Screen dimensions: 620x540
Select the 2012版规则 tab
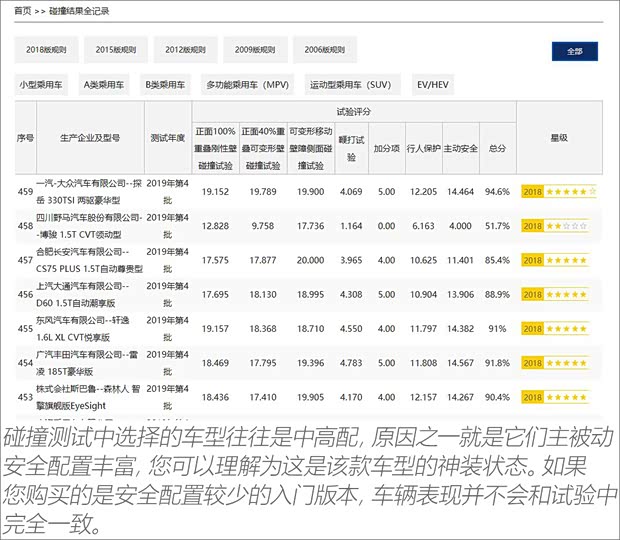coord(185,50)
